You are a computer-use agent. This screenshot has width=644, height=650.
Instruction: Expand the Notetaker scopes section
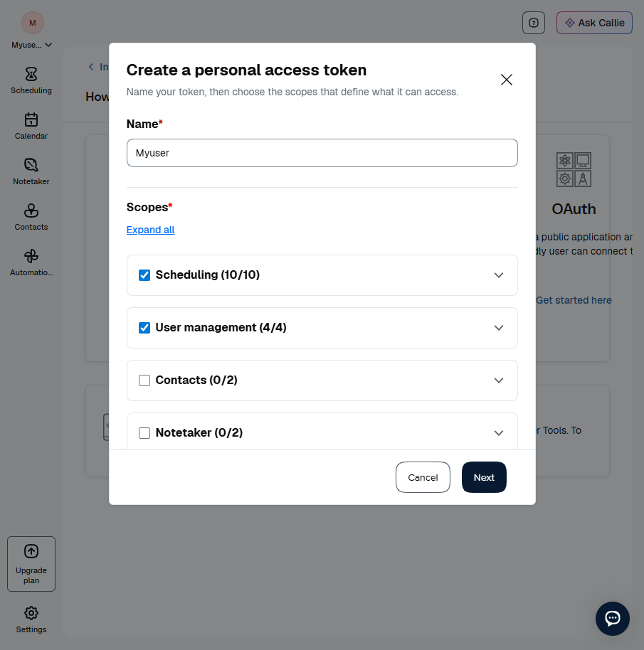coord(499,433)
